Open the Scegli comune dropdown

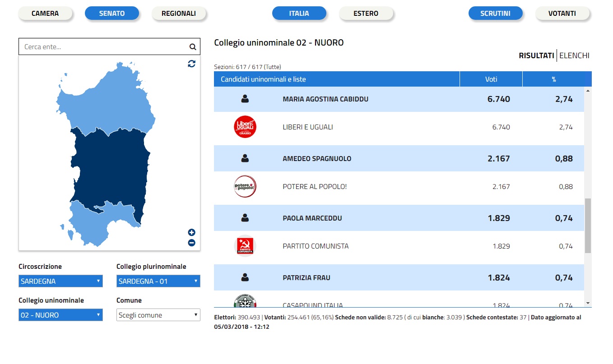click(158, 315)
